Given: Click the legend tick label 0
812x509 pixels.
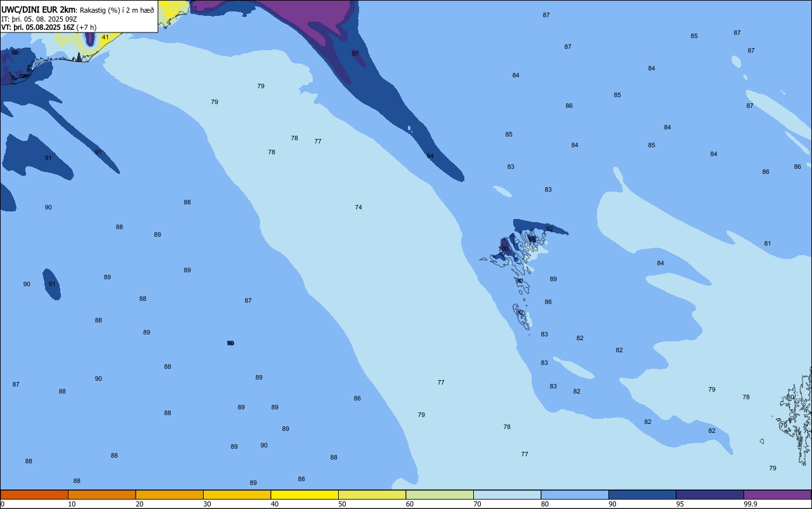Looking at the screenshot, I should (3, 504).
